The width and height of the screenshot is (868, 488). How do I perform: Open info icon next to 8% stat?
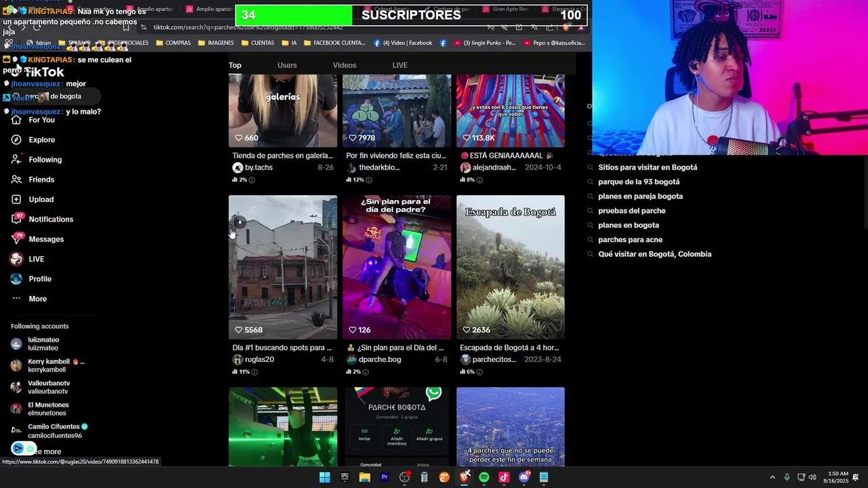(479, 180)
